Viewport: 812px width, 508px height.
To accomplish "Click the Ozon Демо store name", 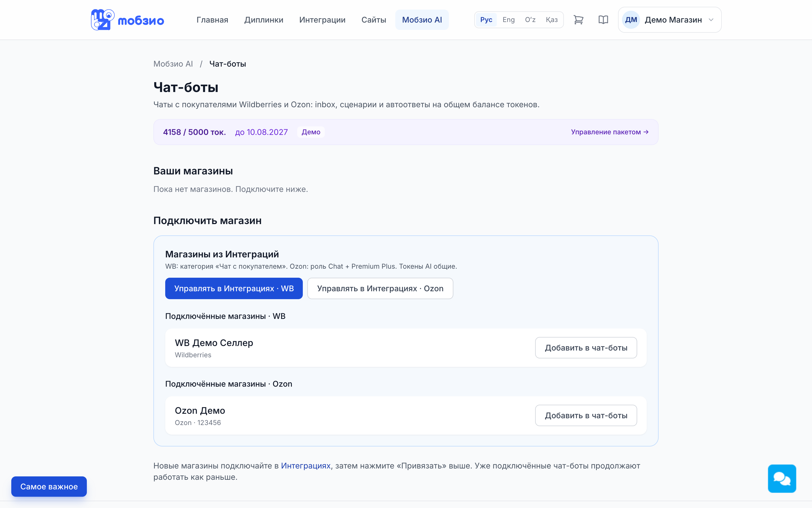I will 200,411.
